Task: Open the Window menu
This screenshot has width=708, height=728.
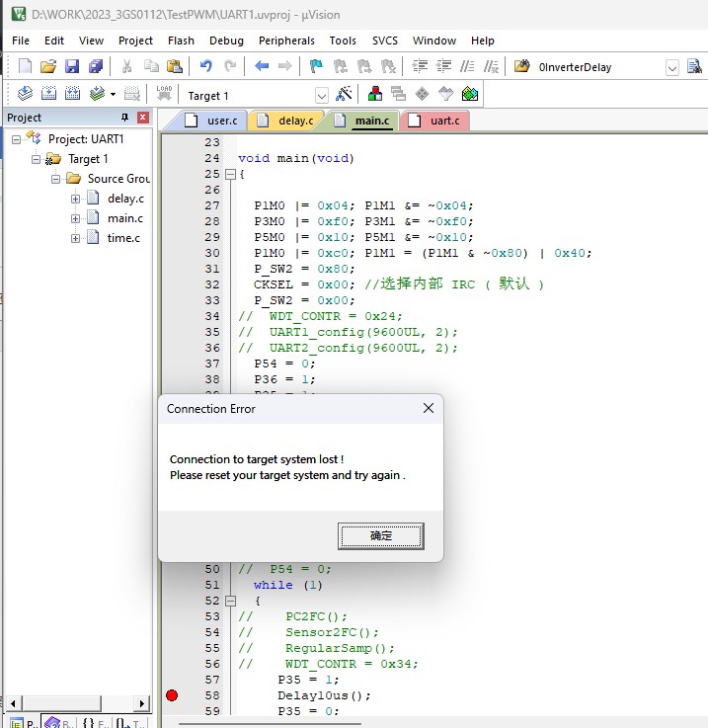Action: point(434,40)
